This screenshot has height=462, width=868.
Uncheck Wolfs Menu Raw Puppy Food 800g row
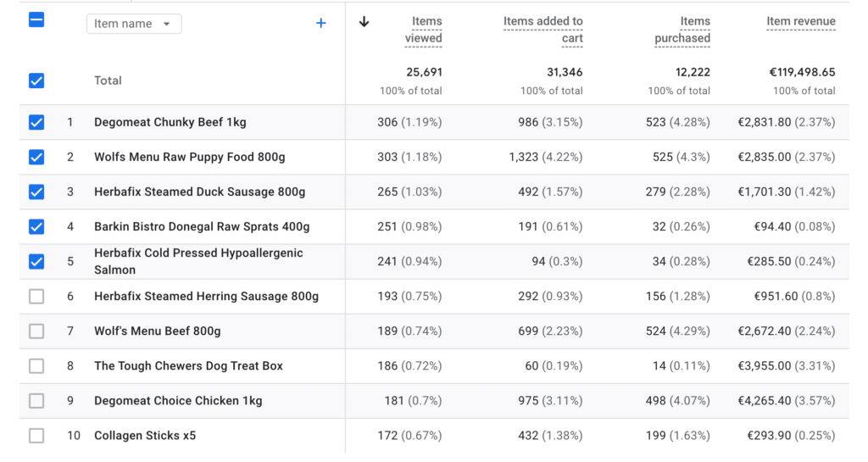click(36, 157)
